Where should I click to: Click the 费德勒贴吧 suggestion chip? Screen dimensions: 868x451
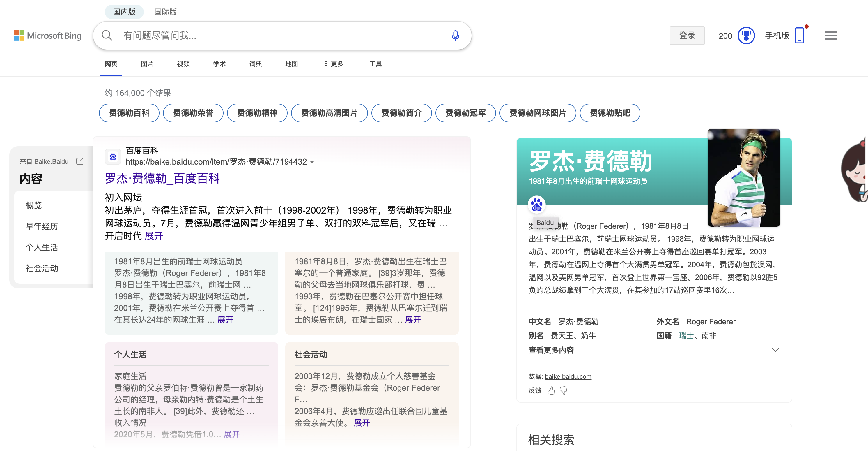610,113
